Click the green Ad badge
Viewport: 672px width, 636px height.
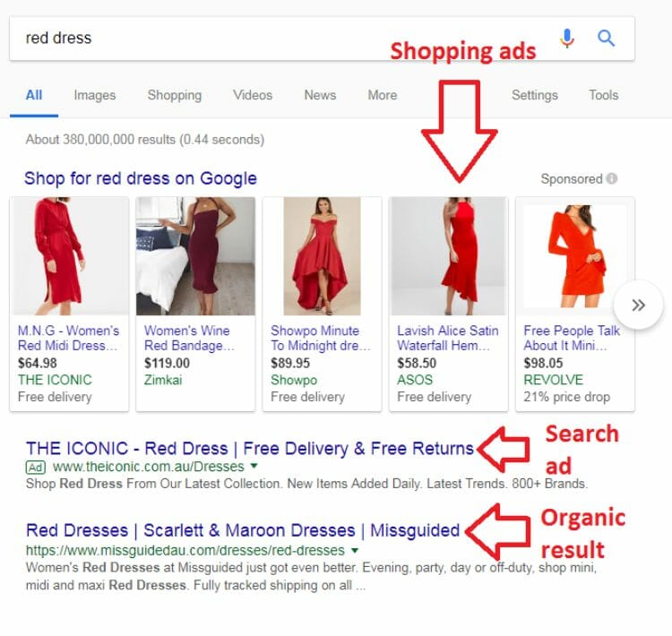pos(36,467)
